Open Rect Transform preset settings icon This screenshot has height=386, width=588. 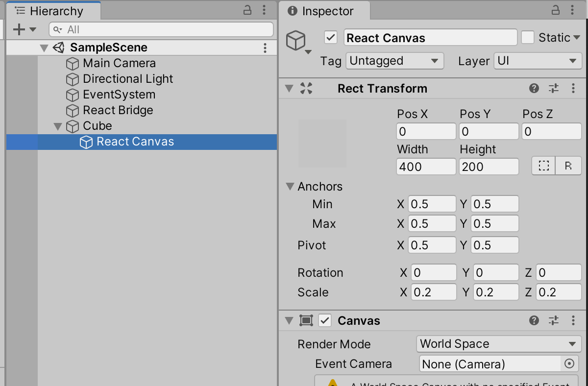[x=554, y=89]
